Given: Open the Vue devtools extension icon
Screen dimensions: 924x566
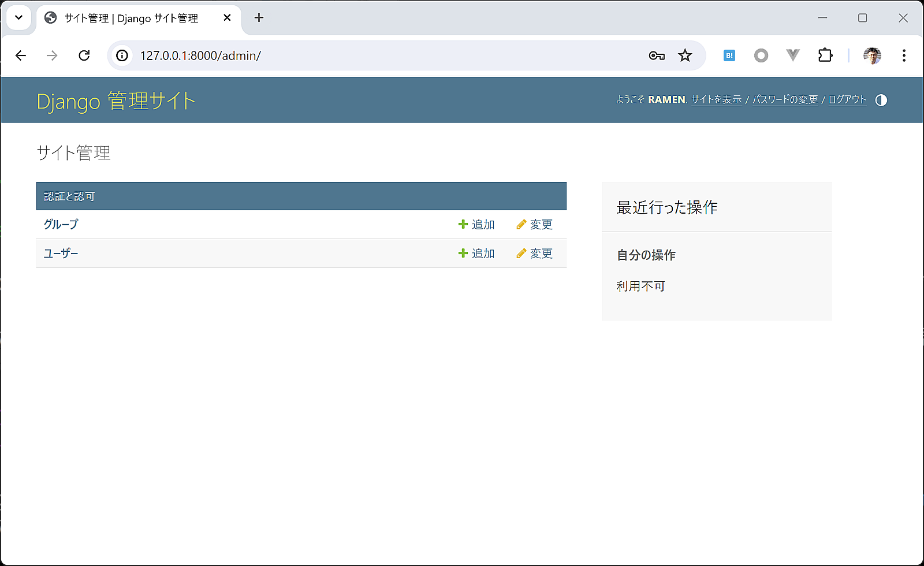Looking at the screenshot, I should [x=793, y=55].
